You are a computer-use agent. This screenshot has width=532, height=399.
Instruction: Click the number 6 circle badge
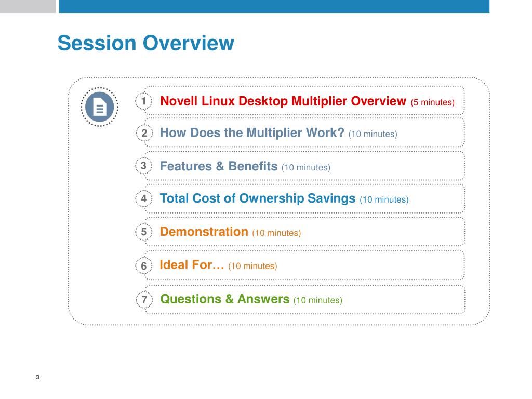pyautogui.click(x=143, y=265)
